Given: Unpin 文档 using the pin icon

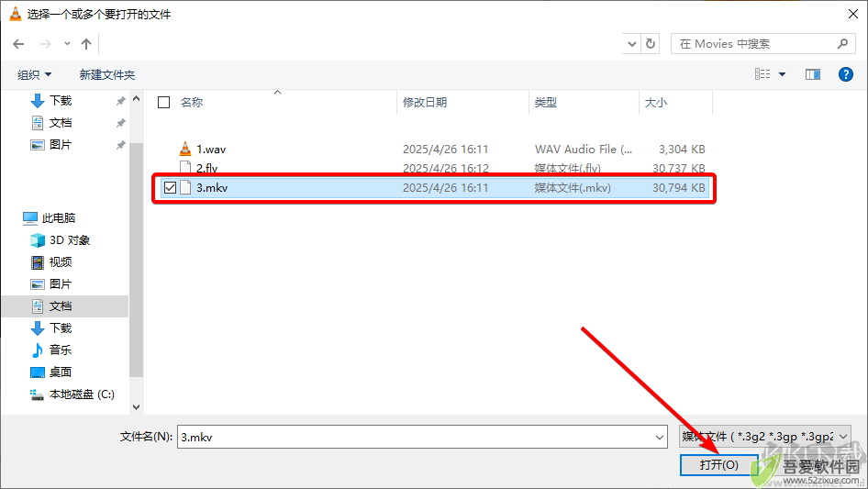Looking at the screenshot, I should (121, 123).
